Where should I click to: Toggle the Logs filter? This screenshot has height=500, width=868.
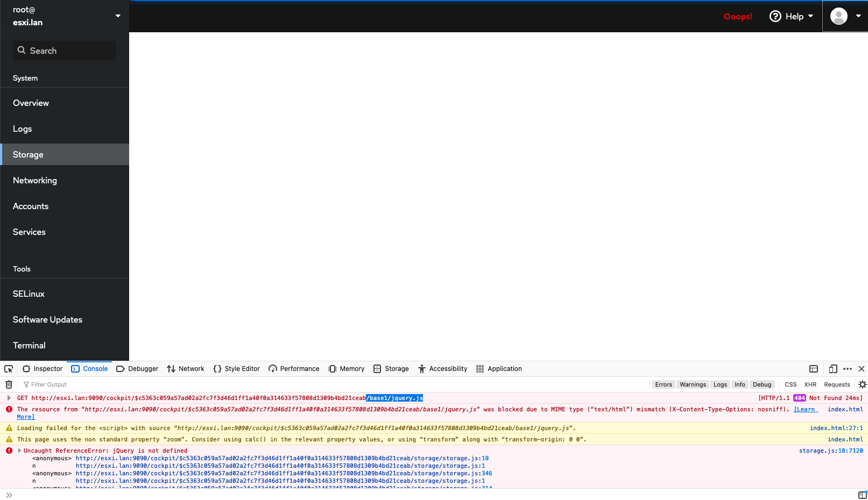click(x=720, y=384)
